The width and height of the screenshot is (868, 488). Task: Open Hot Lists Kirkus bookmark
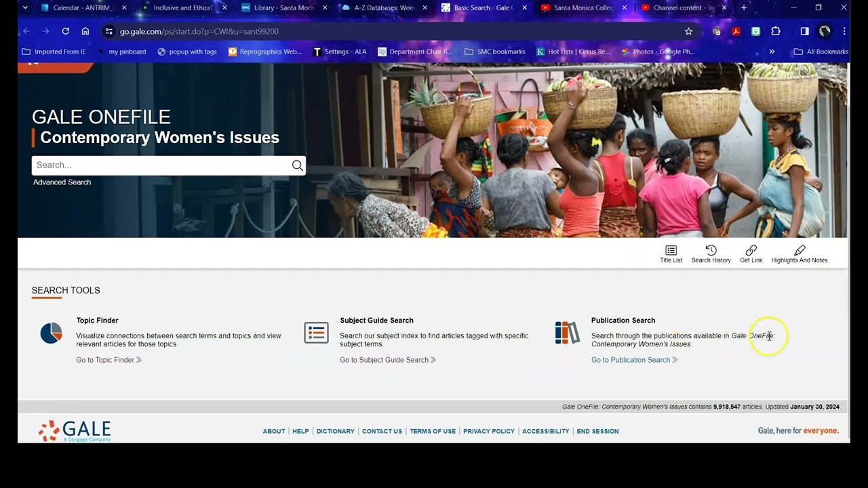pos(573,52)
